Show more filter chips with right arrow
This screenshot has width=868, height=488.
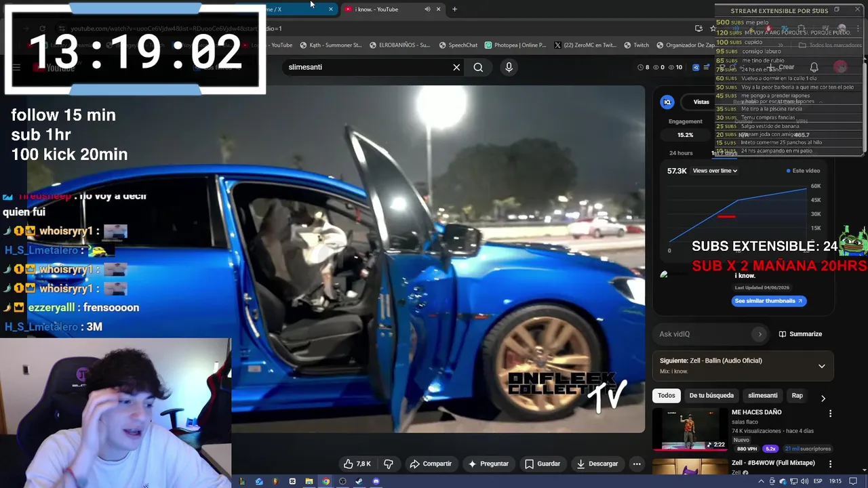[823, 399]
